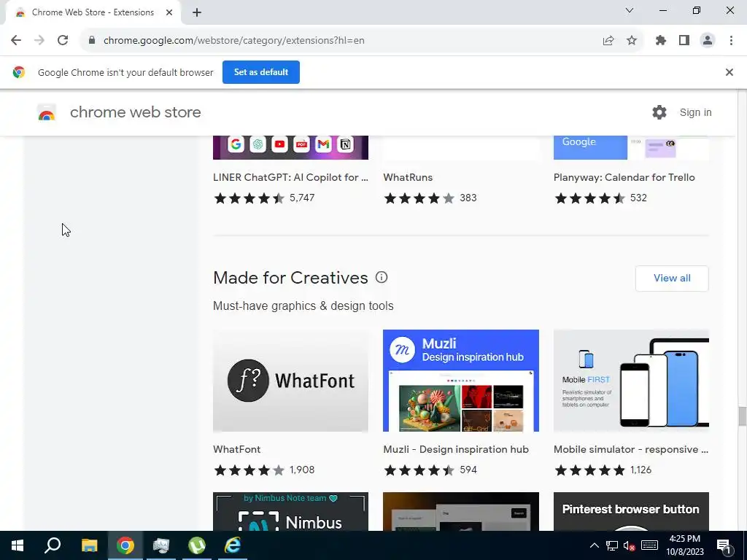
Task: Go back to the previous page
Action: (16, 41)
